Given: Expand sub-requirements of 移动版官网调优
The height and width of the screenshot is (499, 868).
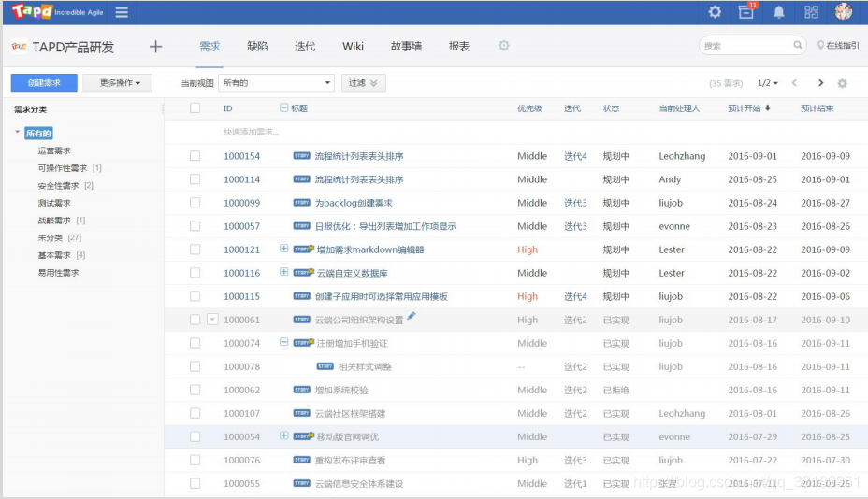Looking at the screenshot, I should (284, 435).
